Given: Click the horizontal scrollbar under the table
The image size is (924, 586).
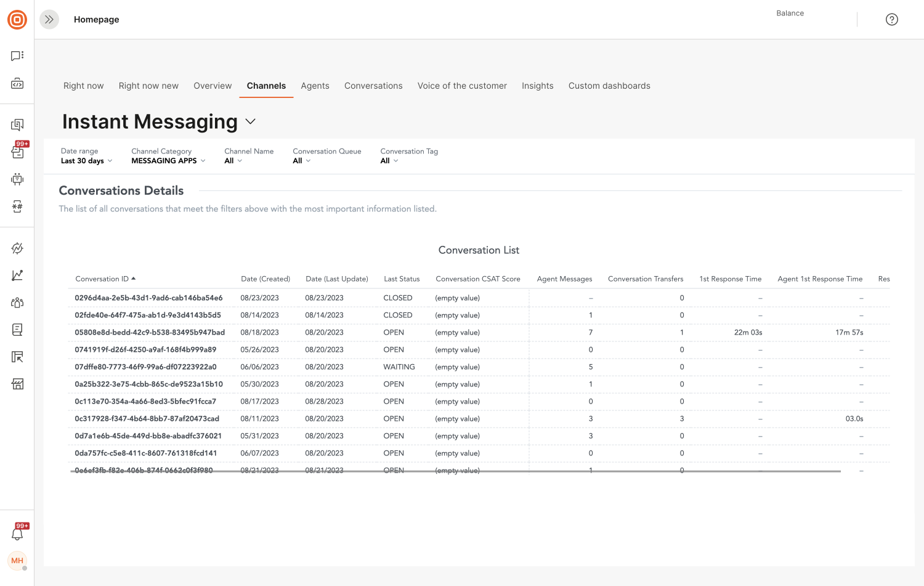Looking at the screenshot, I should click(x=456, y=471).
